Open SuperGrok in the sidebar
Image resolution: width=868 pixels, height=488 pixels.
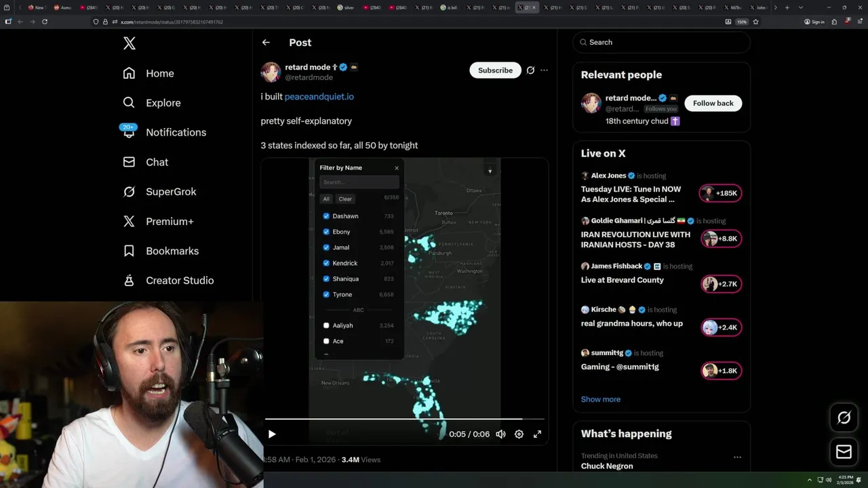click(x=159, y=192)
